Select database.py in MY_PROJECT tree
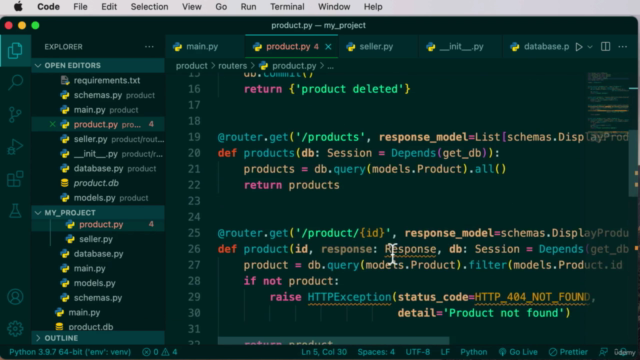640x360 pixels. (x=98, y=254)
